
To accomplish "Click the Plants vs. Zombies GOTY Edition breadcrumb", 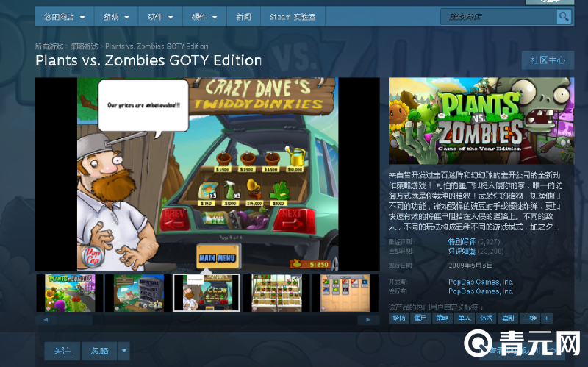I will [157, 46].
